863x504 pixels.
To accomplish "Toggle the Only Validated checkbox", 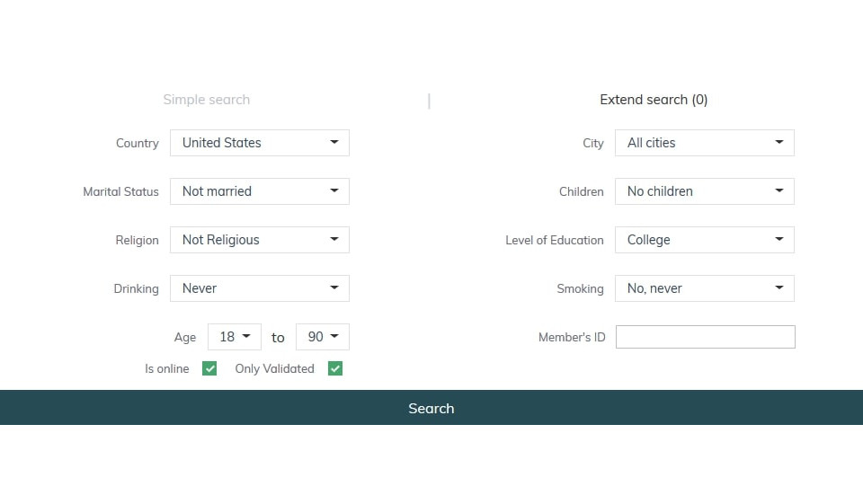I will [x=335, y=368].
